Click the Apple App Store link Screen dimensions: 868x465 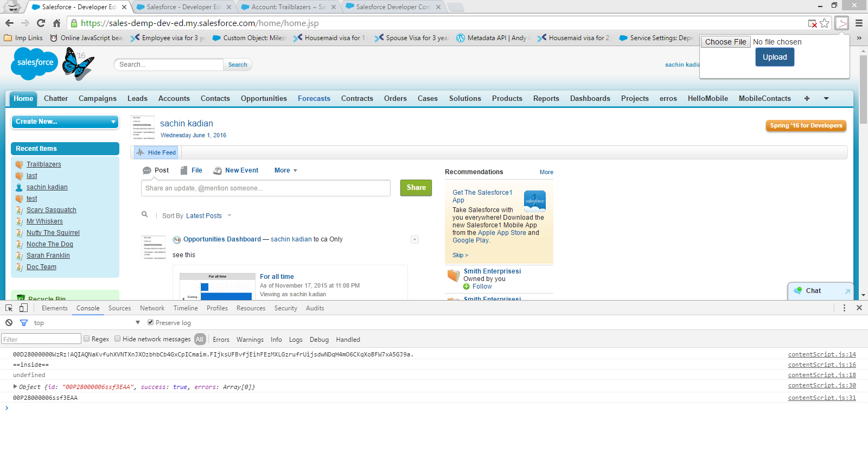coord(502,233)
